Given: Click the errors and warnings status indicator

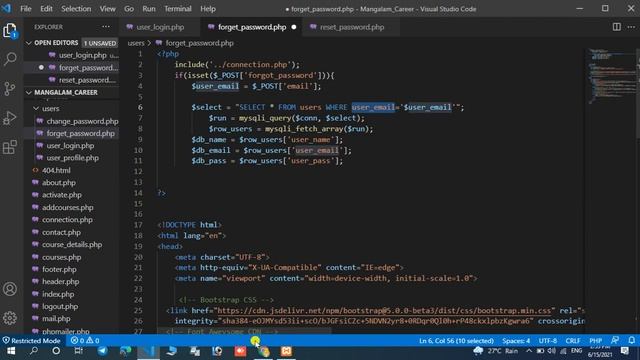Looking at the screenshot, I should click(x=85, y=340).
